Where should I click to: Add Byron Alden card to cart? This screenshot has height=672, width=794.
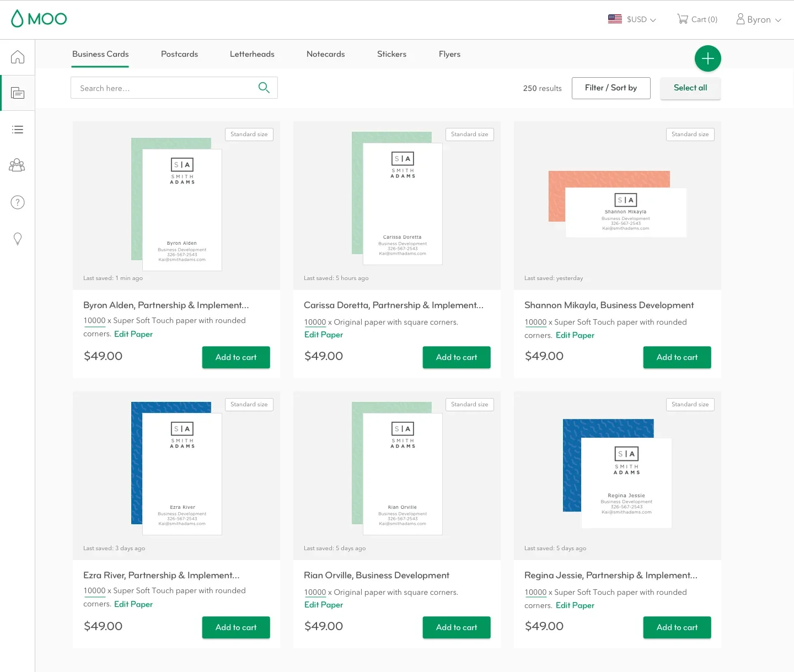click(x=236, y=357)
